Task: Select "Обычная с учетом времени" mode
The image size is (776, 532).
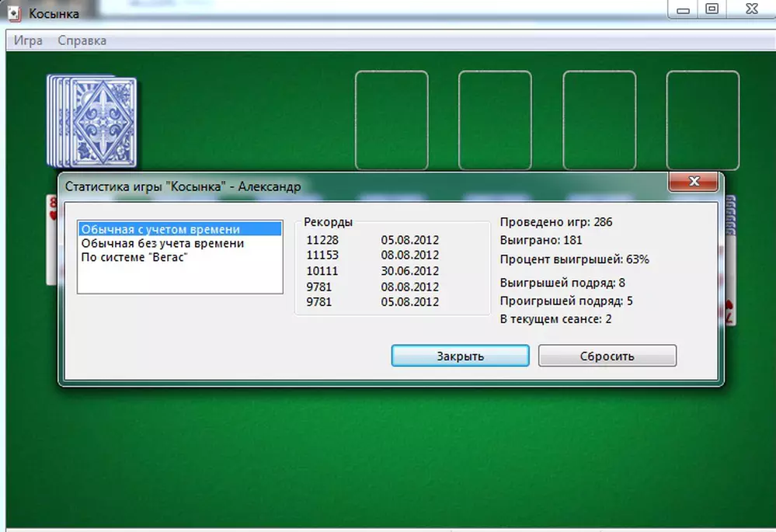Action: pyautogui.click(x=160, y=229)
